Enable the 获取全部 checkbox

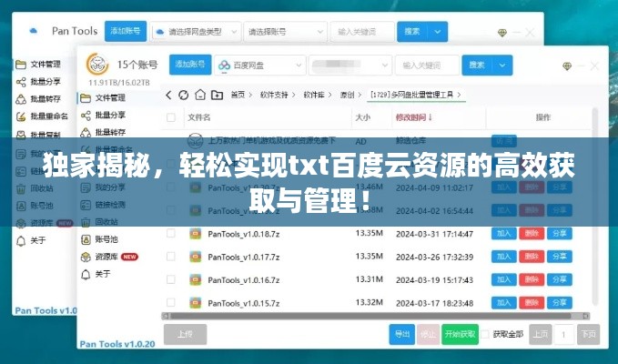485,335
